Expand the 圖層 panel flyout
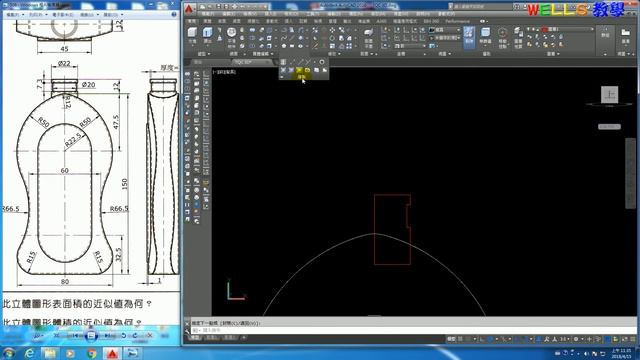This screenshot has width=640, height=360. pos(553,54)
